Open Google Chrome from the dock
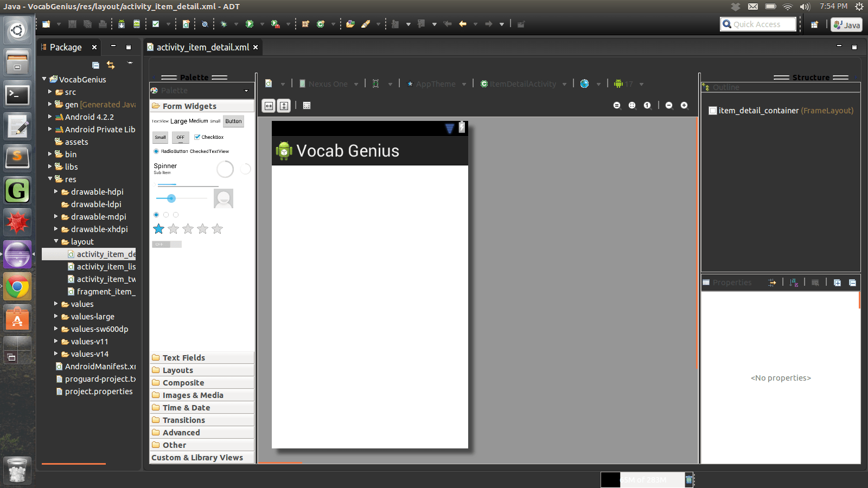Screen dimensions: 868x488 [17, 287]
